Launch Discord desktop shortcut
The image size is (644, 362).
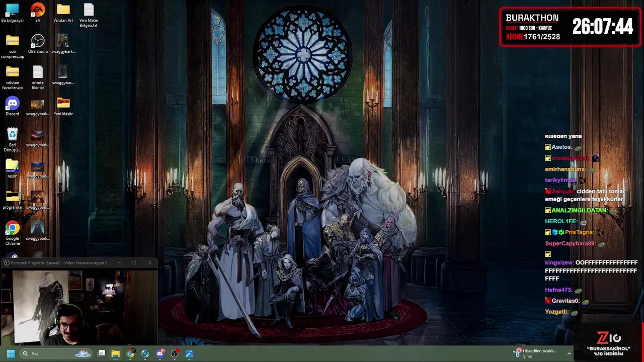point(12,107)
